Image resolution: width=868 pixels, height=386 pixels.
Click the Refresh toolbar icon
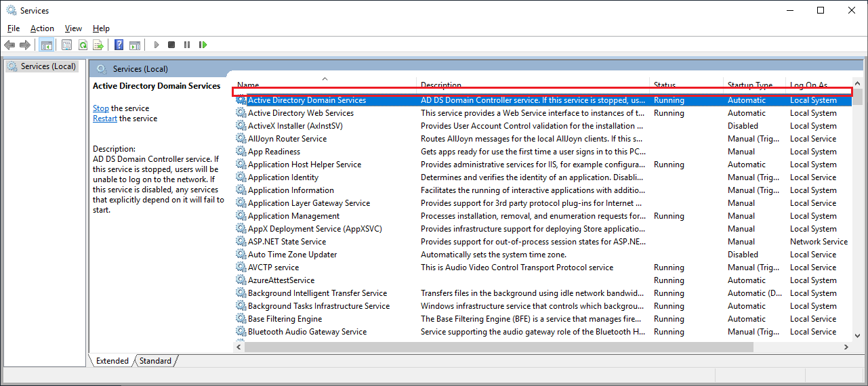point(83,45)
